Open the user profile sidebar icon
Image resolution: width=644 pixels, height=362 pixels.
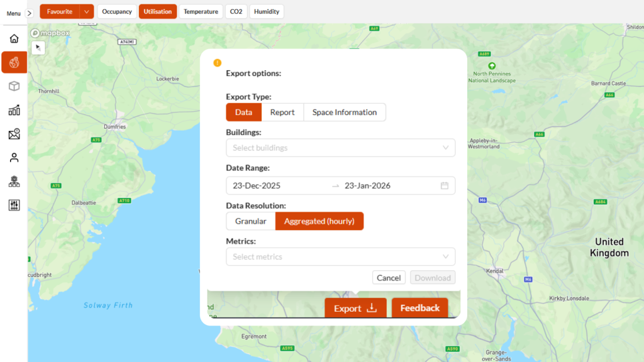point(14,158)
